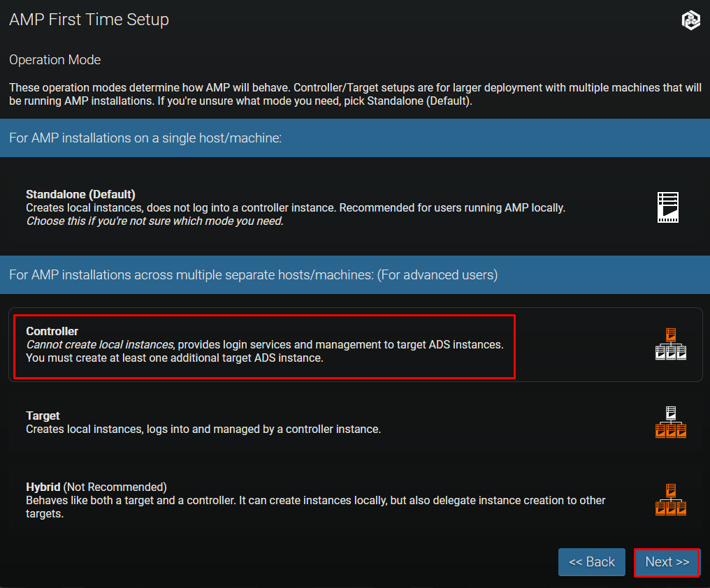Pick the Hybrid (Not Recommended) mode title
The width and height of the screenshot is (710, 588).
click(96, 487)
